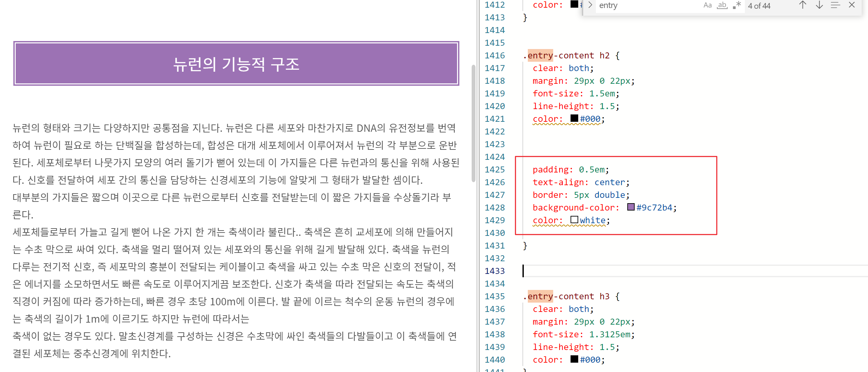Viewport: 868px width, 372px height.
Task: Go to next search match arrow
Action: click(x=819, y=5)
